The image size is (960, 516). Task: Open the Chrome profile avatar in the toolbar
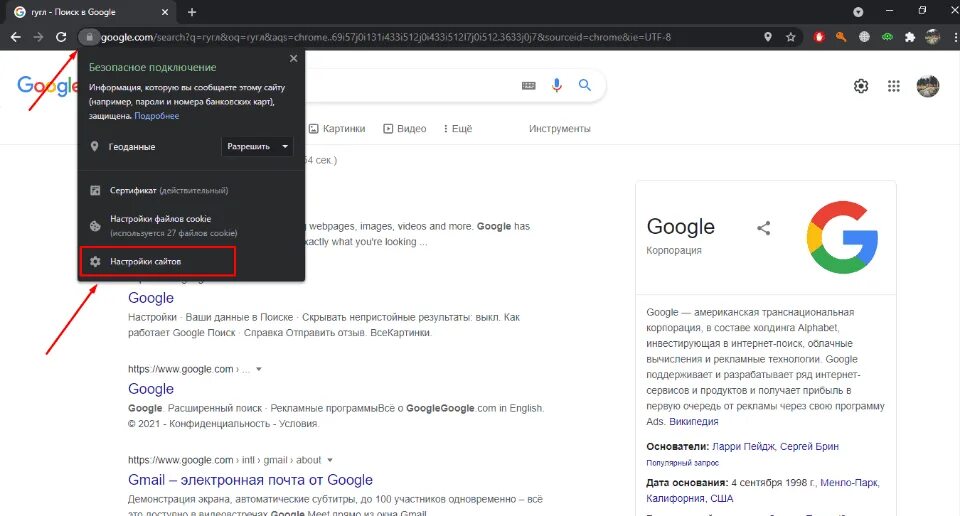click(932, 37)
